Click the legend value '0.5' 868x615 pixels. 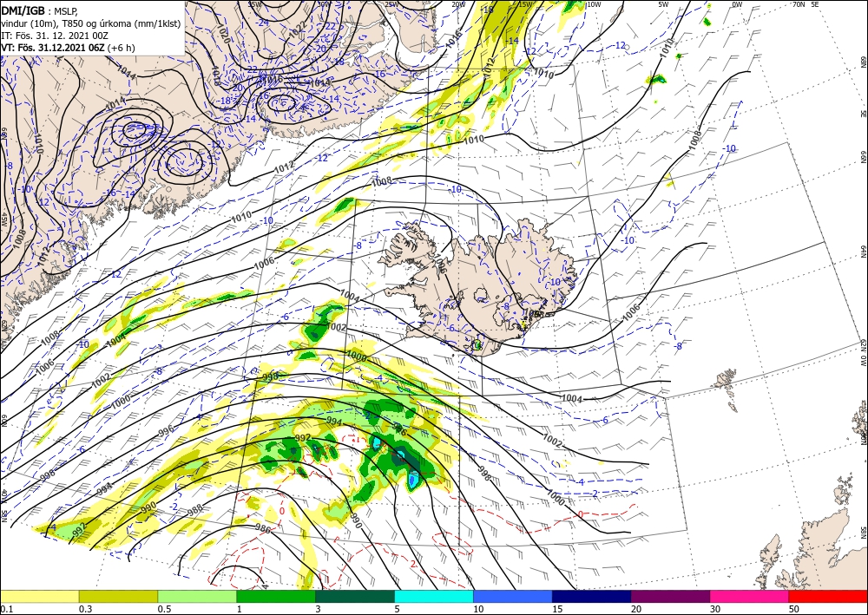pyautogui.click(x=164, y=609)
